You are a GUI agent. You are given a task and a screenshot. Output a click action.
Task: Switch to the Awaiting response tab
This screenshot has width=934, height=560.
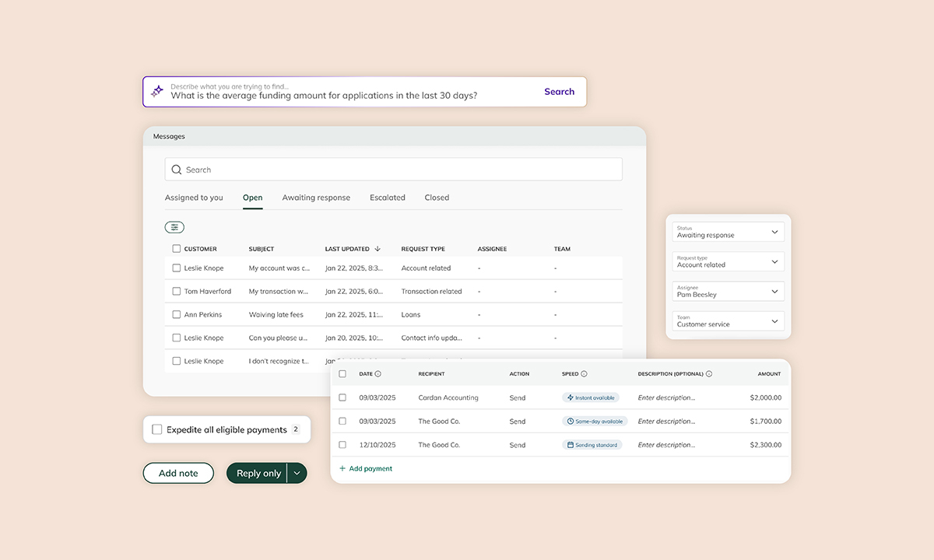pos(316,198)
